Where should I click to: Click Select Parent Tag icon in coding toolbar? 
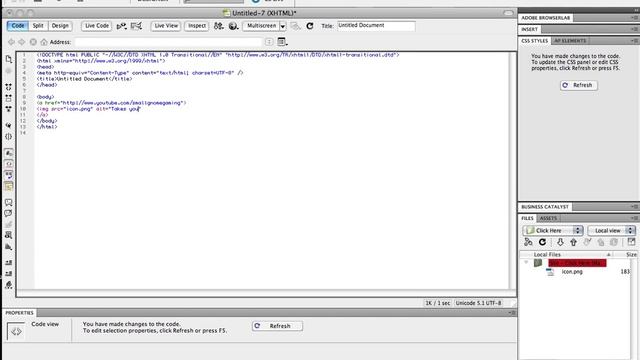[x=9, y=126]
